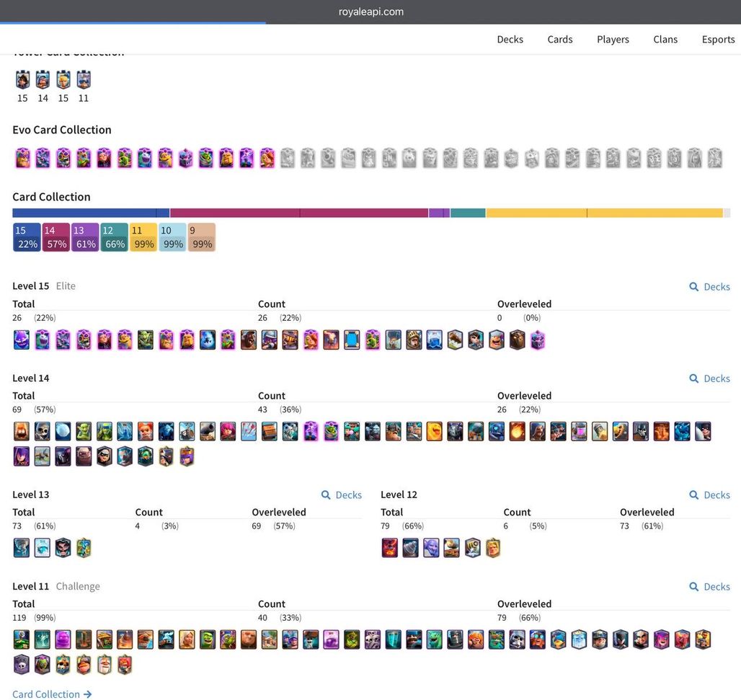Open the Cards navigation menu item
741x700 pixels.
pyautogui.click(x=560, y=39)
